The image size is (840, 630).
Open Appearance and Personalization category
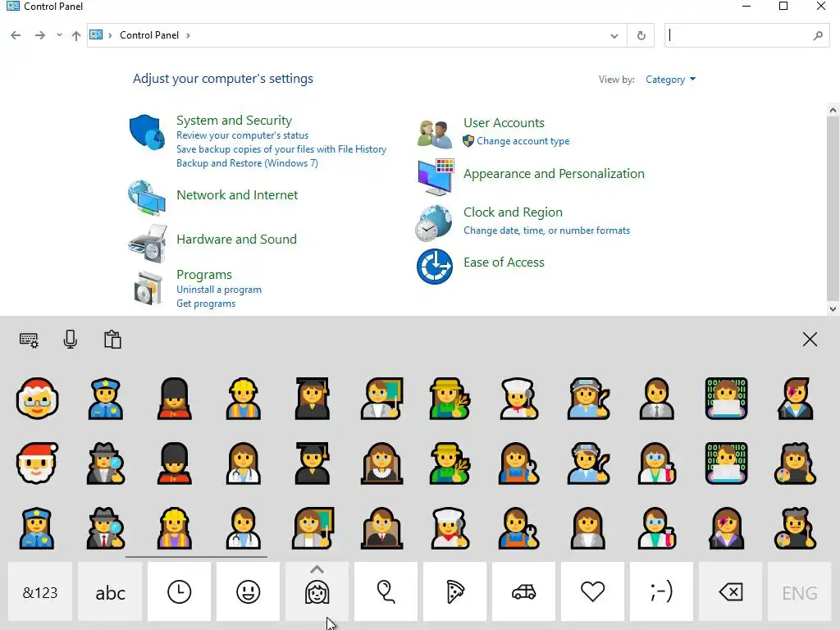tap(554, 174)
